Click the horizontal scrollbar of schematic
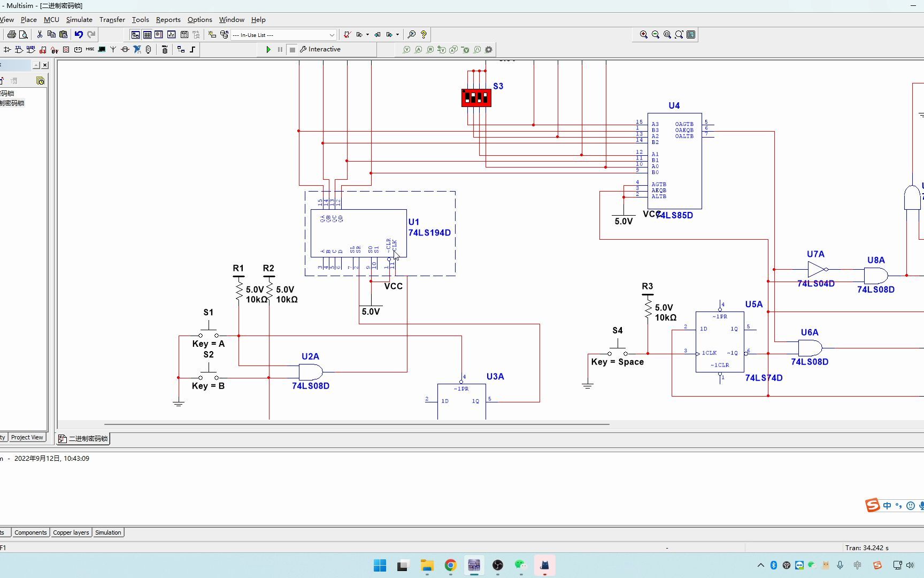Image resolution: width=924 pixels, height=578 pixels. [x=357, y=424]
